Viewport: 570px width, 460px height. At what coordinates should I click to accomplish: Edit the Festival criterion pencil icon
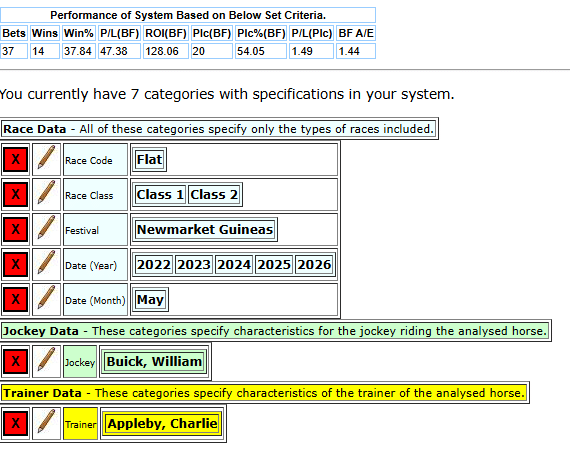click(47, 229)
